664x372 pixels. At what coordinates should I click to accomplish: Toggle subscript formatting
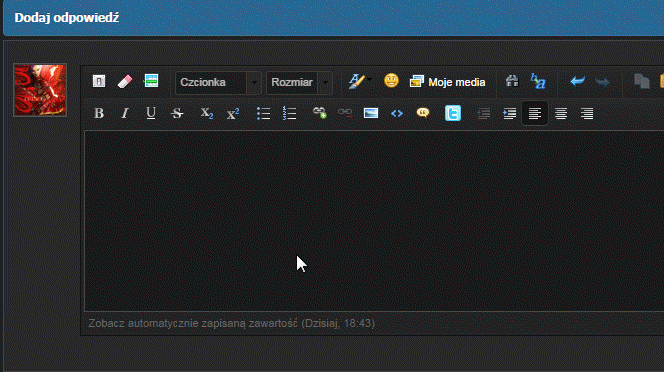click(x=206, y=114)
